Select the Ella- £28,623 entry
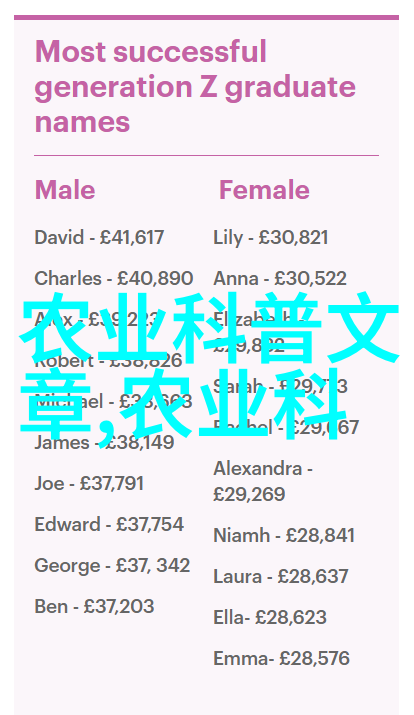 point(270,617)
